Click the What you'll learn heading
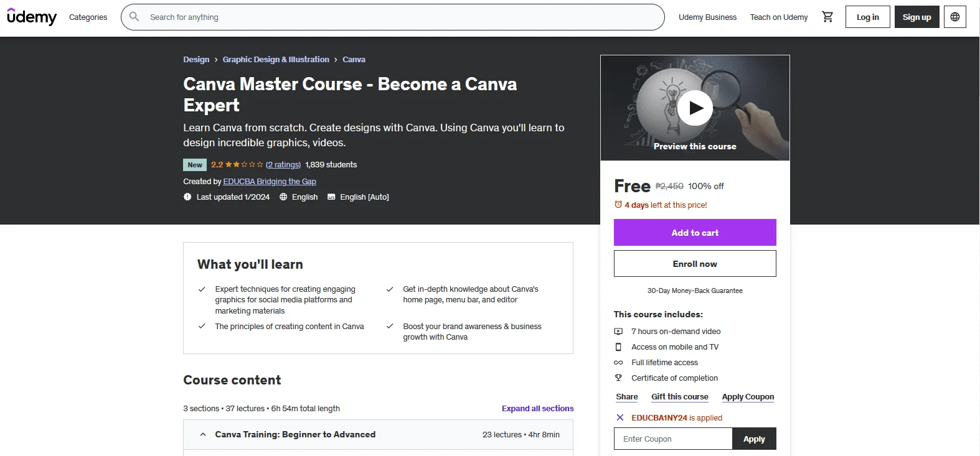980x456 pixels. pos(250,264)
